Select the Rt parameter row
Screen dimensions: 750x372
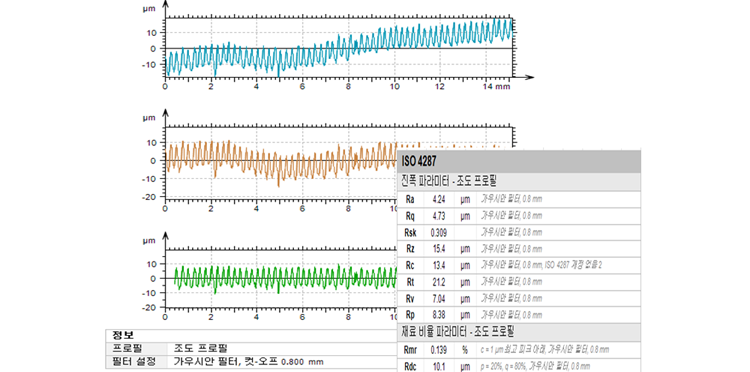click(519, 282)
